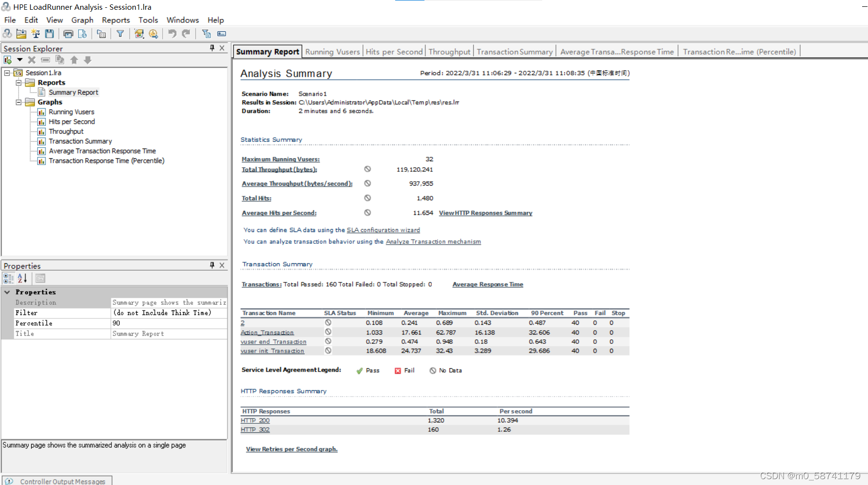The width and height of the screenshot is (868, 485).
Task: Click the Maximum Running Vusers link
Action: coord(281,159)
